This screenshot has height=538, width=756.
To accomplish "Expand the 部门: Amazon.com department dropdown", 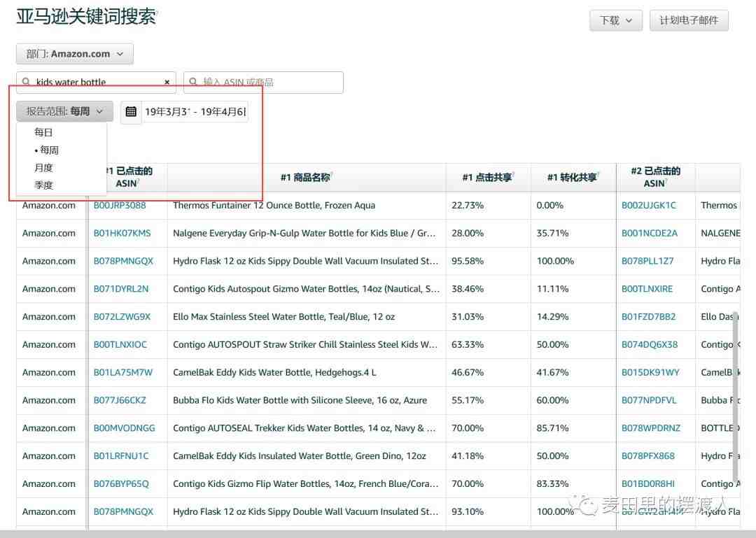I will point(75,54).
